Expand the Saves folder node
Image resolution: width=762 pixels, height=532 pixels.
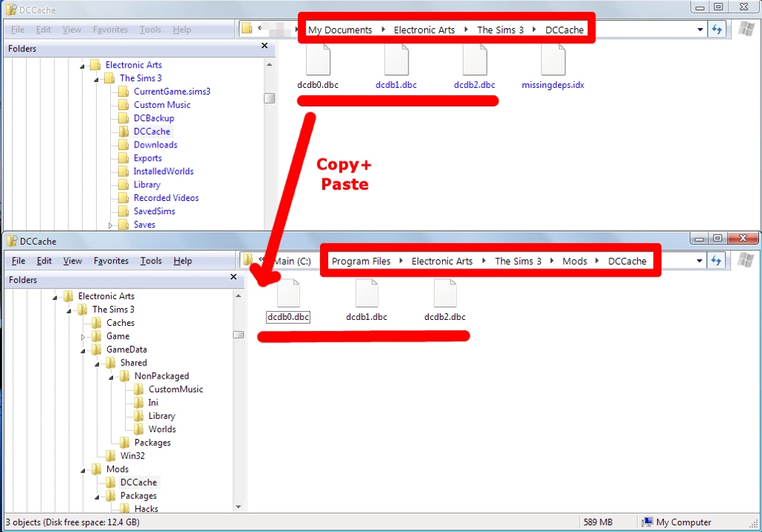point(110,225)
